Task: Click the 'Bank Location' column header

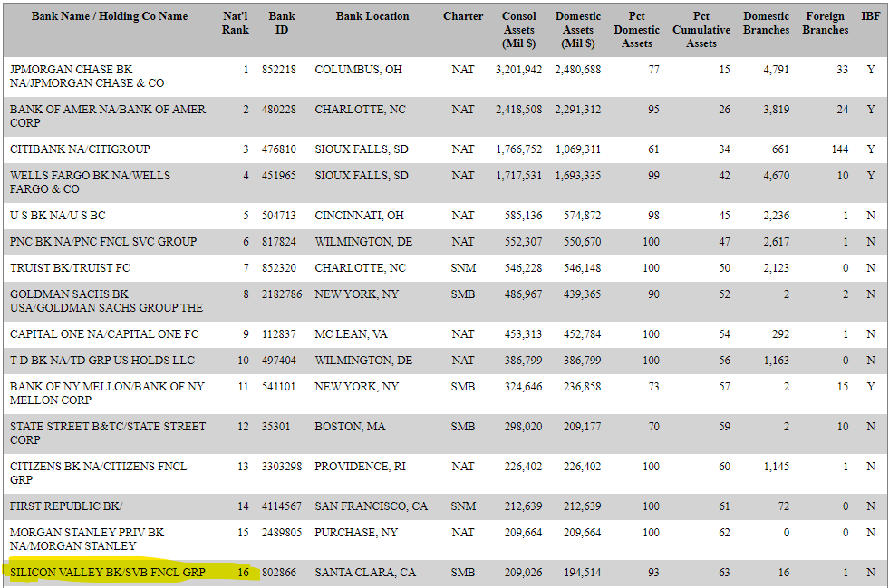Action: click(372, 16)
